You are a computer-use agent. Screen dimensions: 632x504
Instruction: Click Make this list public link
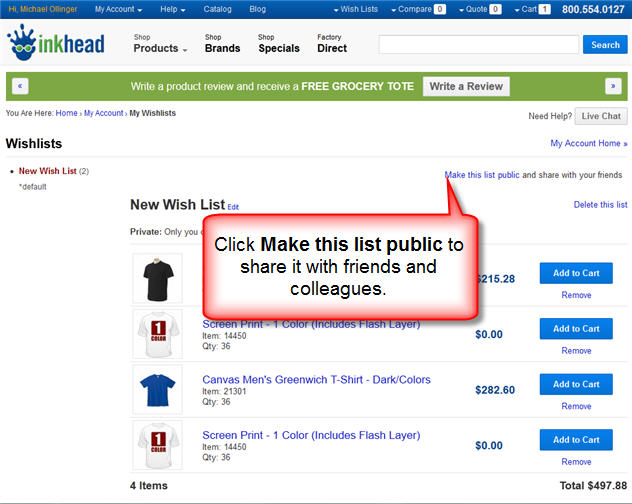482,175
